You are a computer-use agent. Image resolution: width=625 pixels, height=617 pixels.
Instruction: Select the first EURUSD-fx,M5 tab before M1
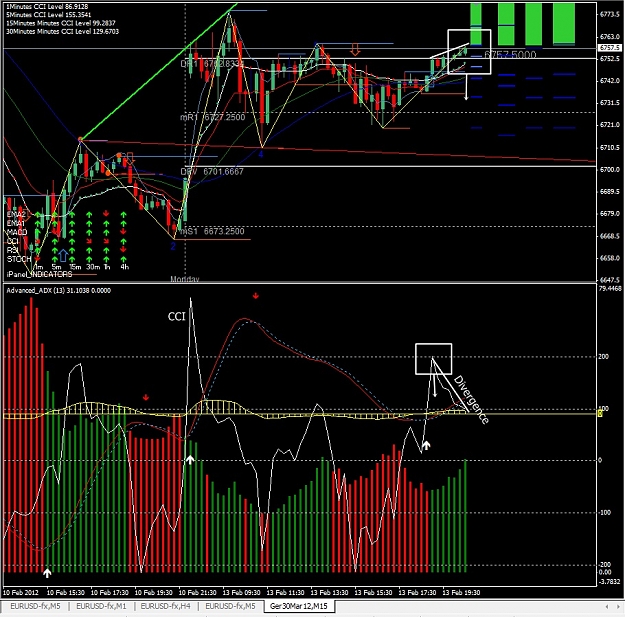pyautogui.click(x=35, y=606)
